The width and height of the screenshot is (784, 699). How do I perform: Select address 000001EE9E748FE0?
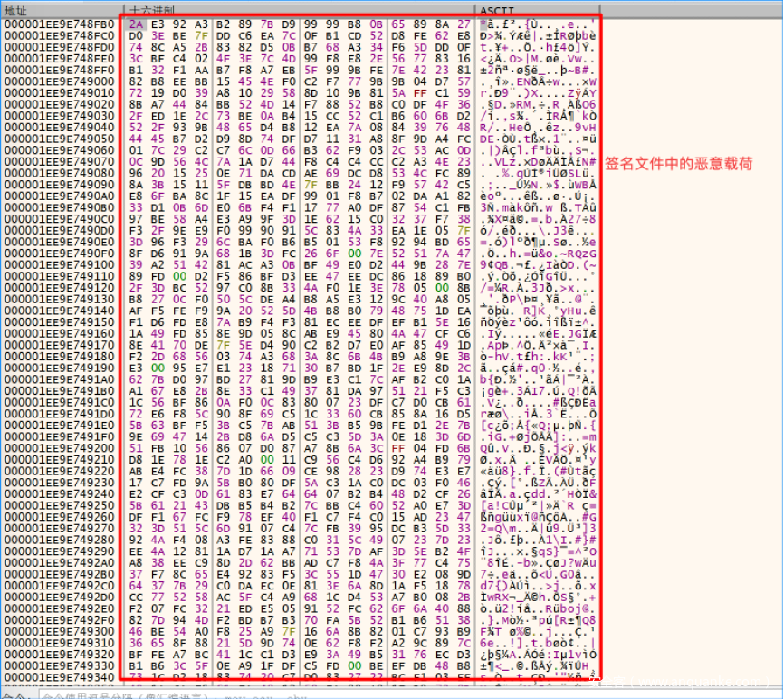60,59
